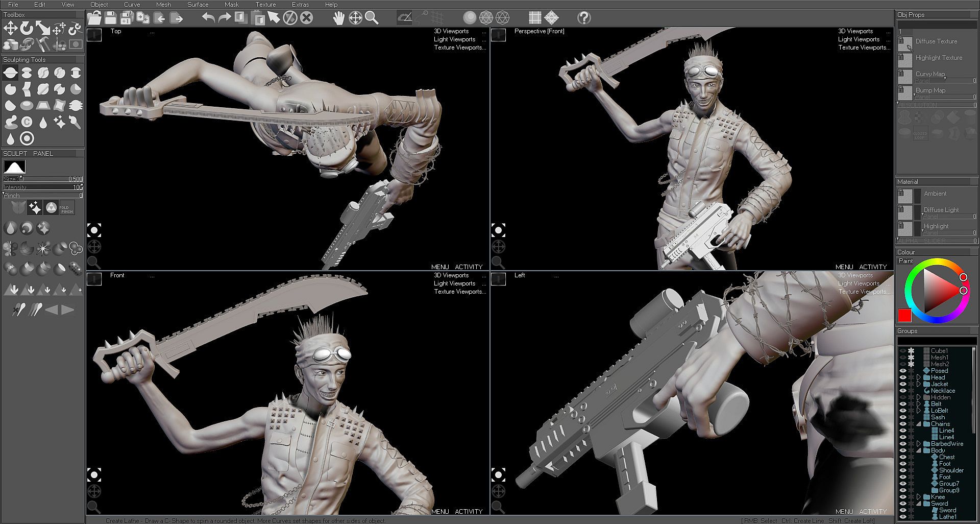Screen dimensions: 980x524
Task: Open the Texture menu
Action: [x=265, y=5]
